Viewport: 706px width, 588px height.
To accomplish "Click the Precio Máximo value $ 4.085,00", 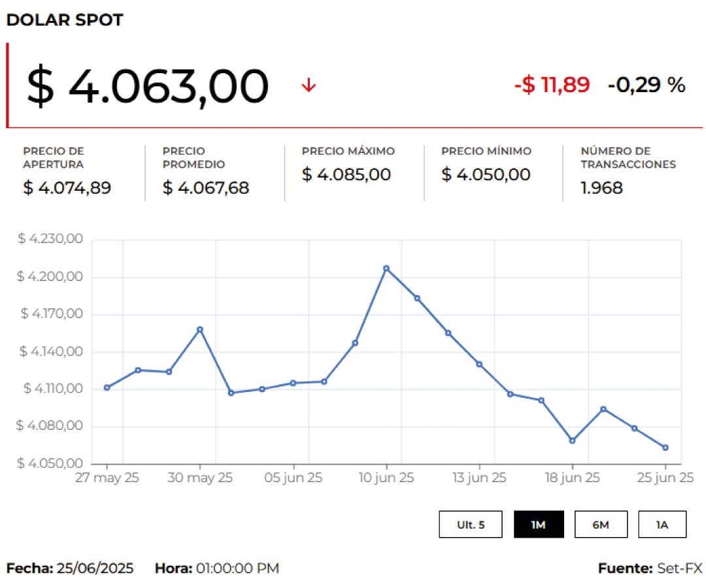I will [346, 174].
